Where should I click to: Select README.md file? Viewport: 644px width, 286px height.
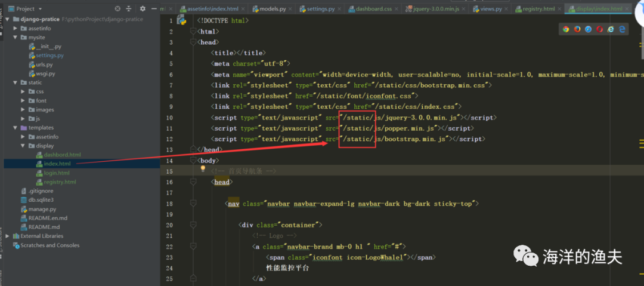44,227
